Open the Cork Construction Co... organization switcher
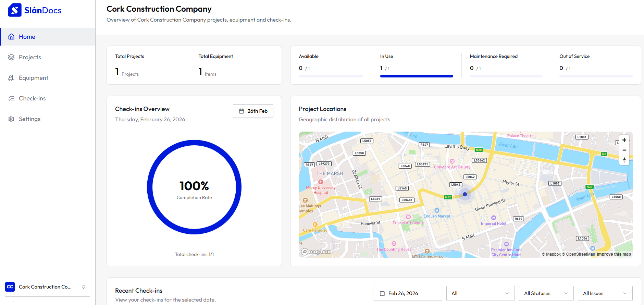 47,287
